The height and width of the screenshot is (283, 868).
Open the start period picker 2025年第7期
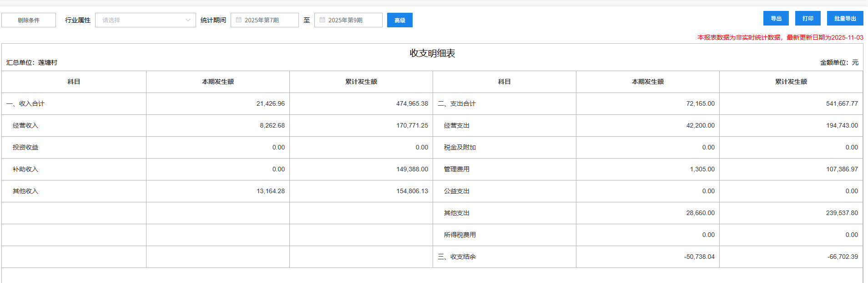(265, 20)
